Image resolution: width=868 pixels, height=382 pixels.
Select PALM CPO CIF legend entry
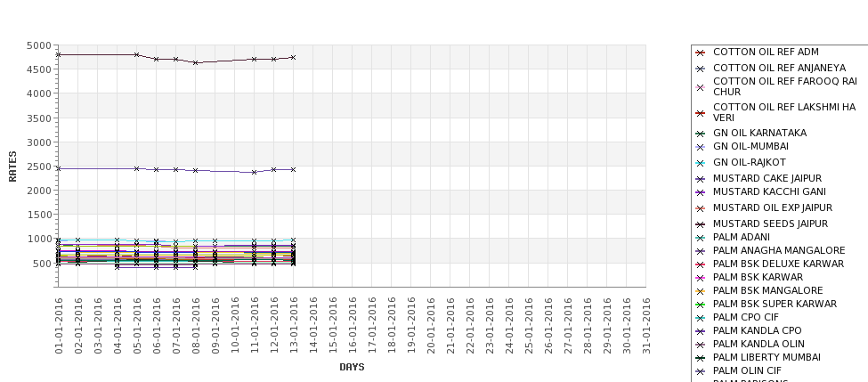(x=746, y=317)
